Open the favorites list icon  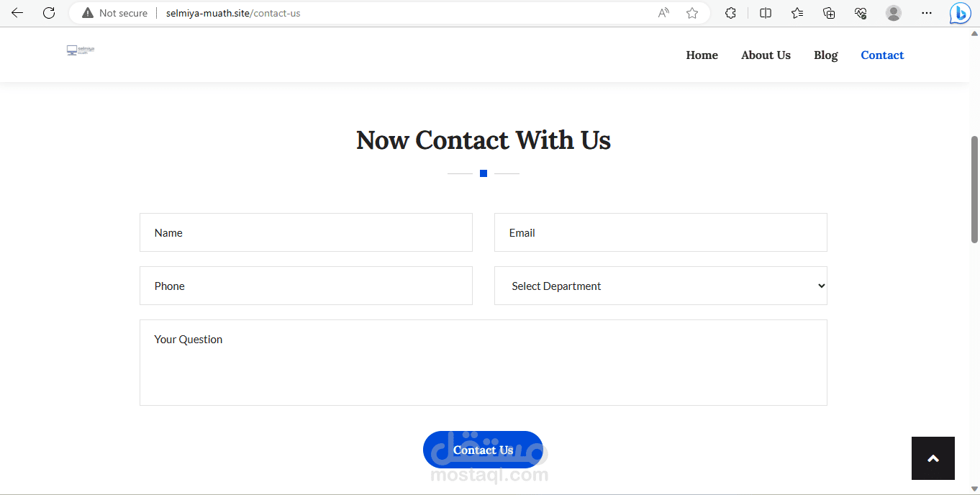click(x=797, y=13)
